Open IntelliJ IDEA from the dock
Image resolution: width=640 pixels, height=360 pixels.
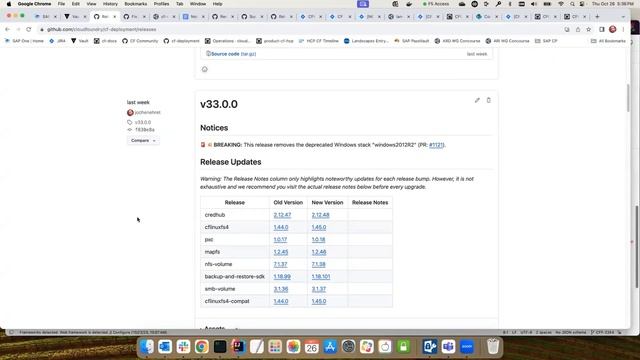click(238, 347)
